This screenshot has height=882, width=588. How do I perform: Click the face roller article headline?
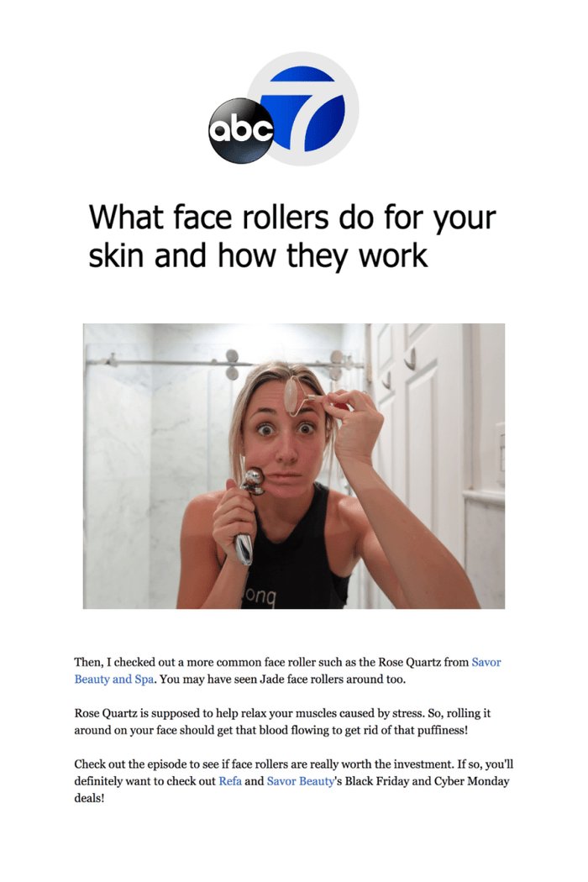coord(292,236)
